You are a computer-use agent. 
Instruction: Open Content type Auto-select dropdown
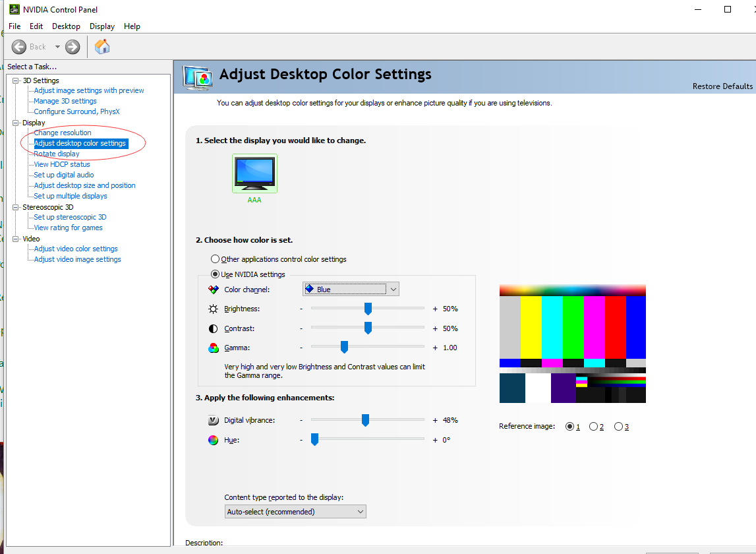click(x=295, y=512)
